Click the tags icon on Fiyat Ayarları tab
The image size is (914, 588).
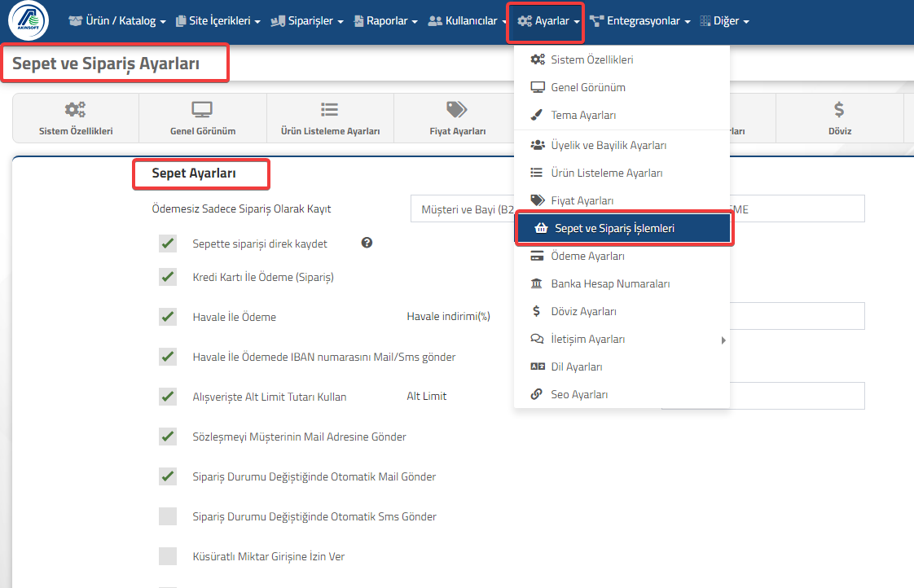pos(457,109)
